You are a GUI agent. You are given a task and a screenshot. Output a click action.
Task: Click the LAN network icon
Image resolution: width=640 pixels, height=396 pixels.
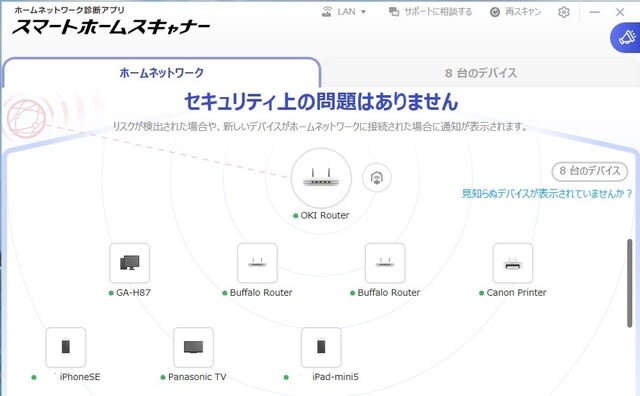click(327, 12)
